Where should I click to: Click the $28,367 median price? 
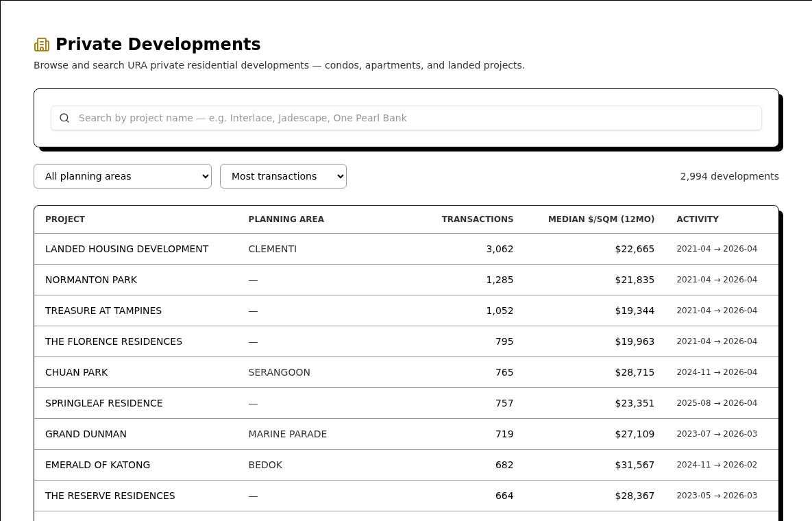click(x=635, y=496)
